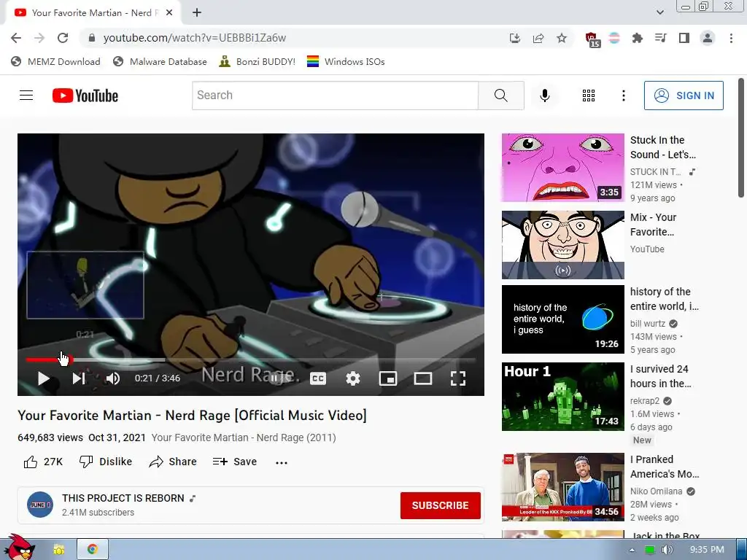The height and width of the screenshot is (560, 747).
Task: Search with voice microphone icon
Action: (544, 96)
